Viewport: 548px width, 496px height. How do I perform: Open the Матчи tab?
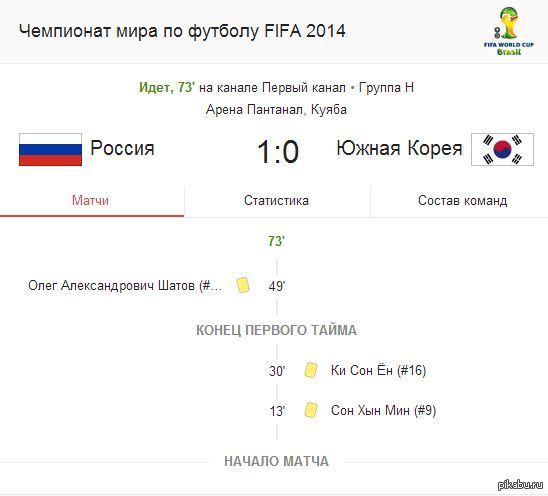click(x=92, y=201)
